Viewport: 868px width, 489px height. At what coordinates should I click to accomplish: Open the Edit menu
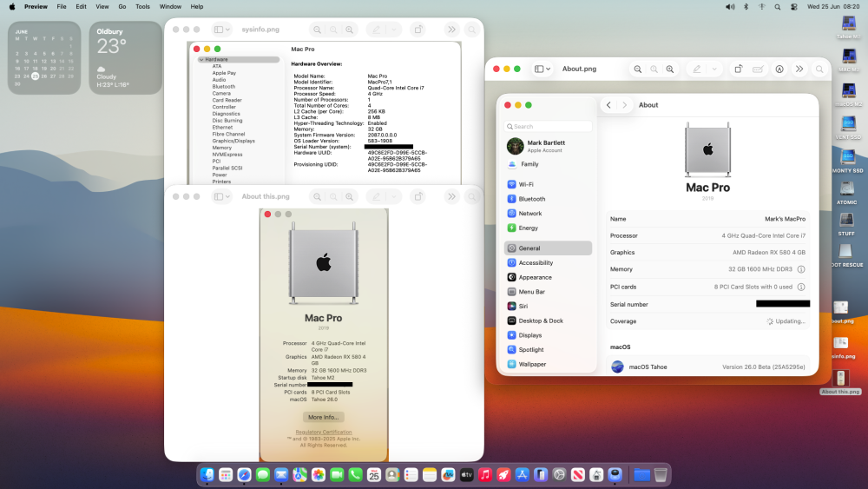pos(81,7)
